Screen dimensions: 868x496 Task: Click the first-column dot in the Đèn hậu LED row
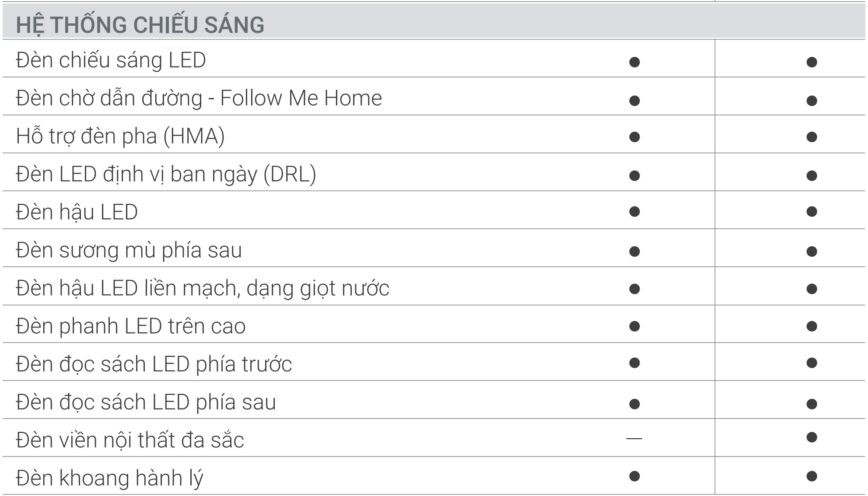coord(634,212)
